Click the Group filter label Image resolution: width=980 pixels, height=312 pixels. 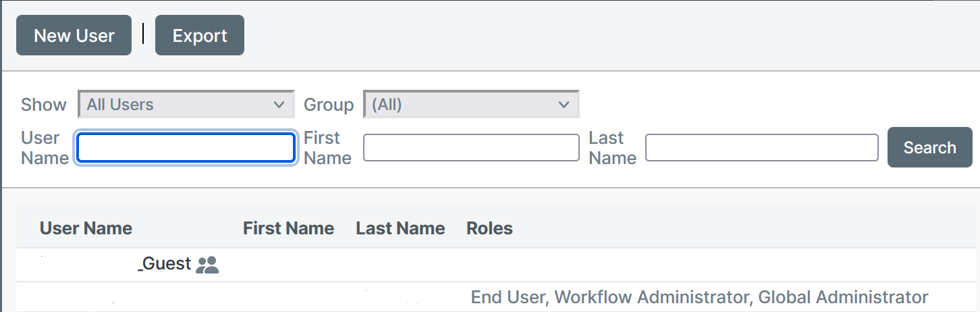[x=329, y=105]
